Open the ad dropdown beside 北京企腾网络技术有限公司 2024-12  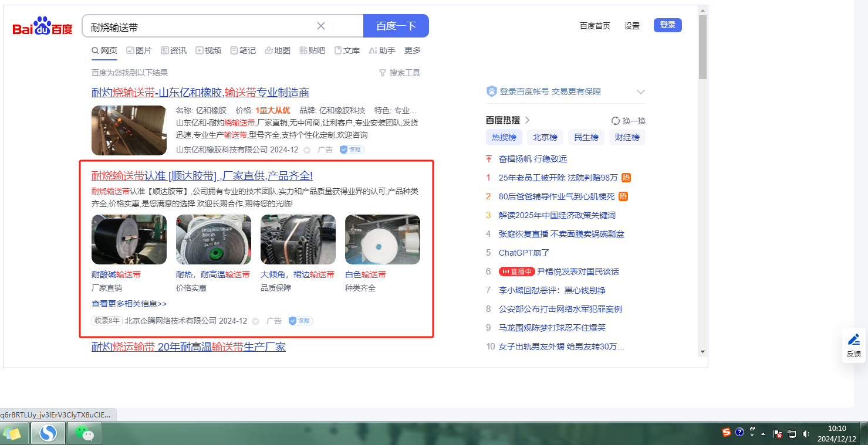click(255, 321)
